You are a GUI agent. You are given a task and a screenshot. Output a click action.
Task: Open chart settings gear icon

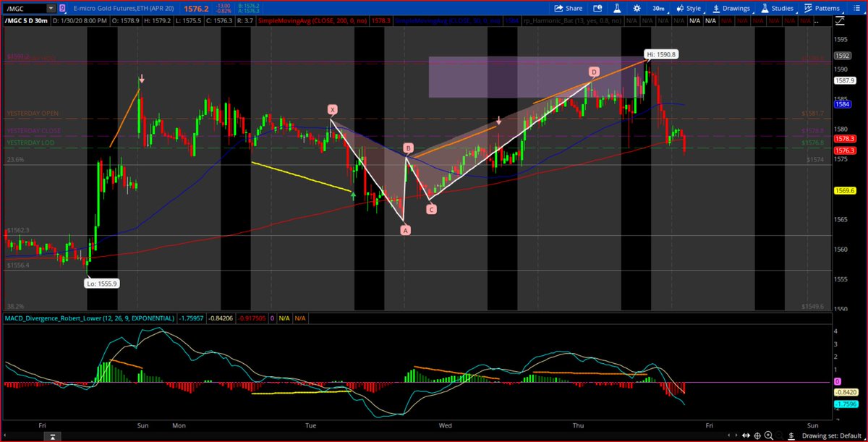637,9
